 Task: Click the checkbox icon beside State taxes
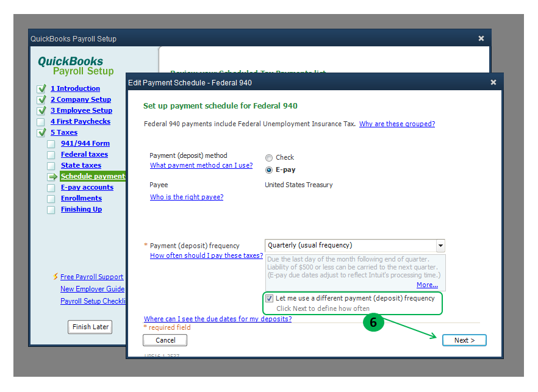coord(51,166)
